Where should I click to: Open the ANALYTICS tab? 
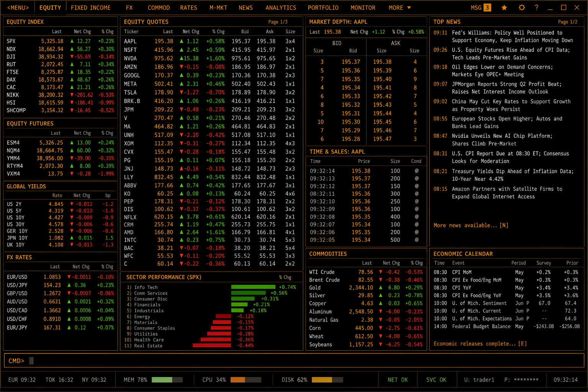pyautogui.click(x=281, y=8)
